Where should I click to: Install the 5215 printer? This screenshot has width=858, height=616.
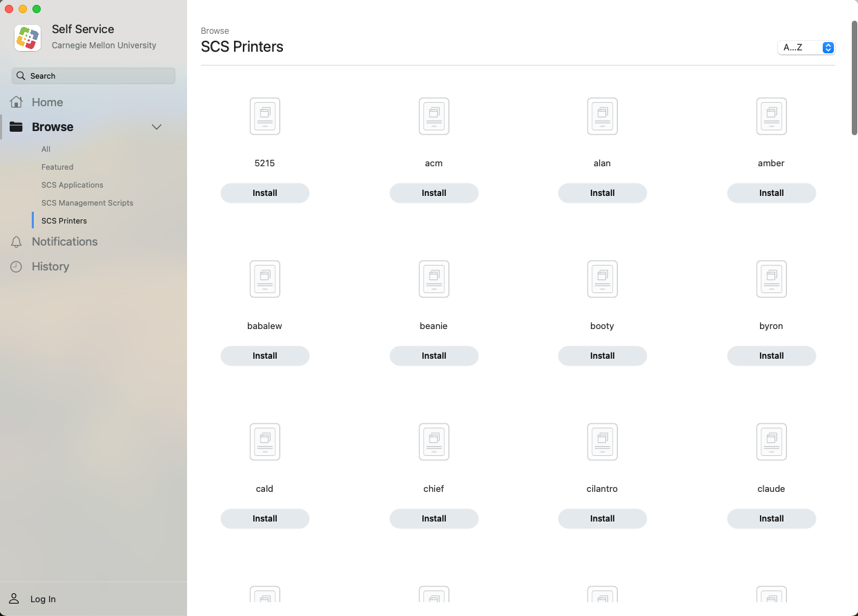click(x=265, y=193)
